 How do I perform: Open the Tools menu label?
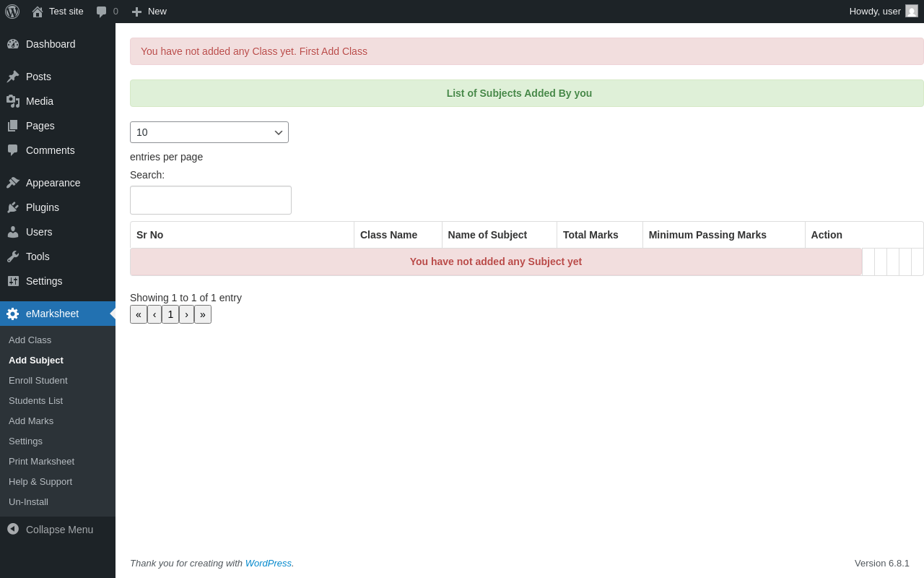click(x=38, y=256)
